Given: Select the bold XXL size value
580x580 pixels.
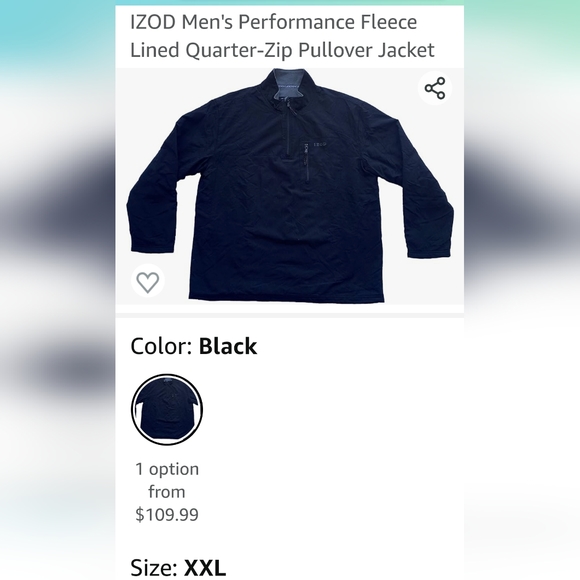Looking at the screenshot, I should coord(205,567).
